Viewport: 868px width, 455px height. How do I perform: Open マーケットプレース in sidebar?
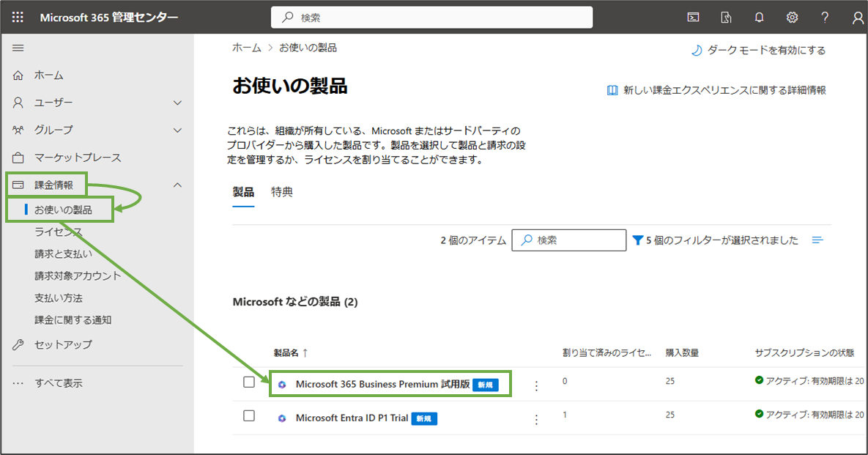78,158
